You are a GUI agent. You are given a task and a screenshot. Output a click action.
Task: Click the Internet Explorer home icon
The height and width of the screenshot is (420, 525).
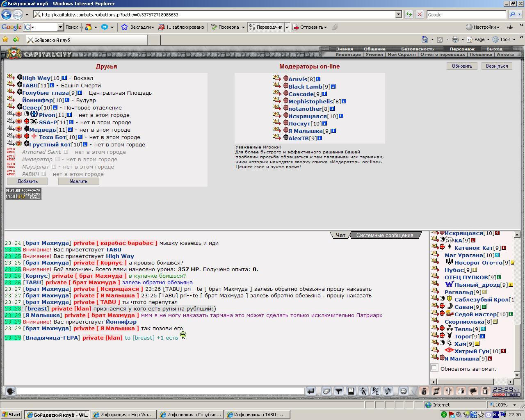pos(425,39)
